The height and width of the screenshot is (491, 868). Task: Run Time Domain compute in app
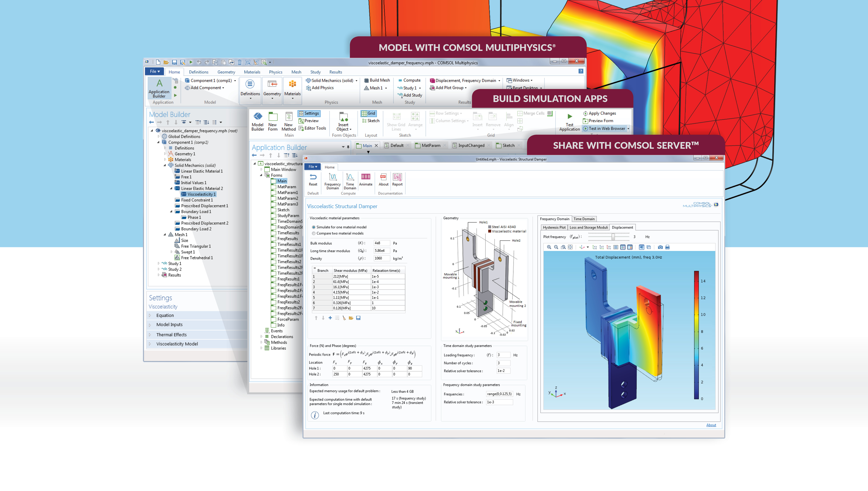click(350, 181)
